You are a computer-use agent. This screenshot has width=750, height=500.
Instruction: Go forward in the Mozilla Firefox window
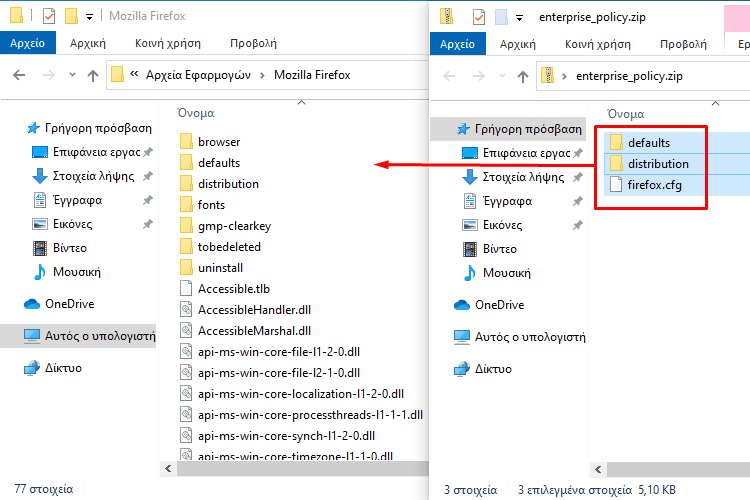pos(48,75)
